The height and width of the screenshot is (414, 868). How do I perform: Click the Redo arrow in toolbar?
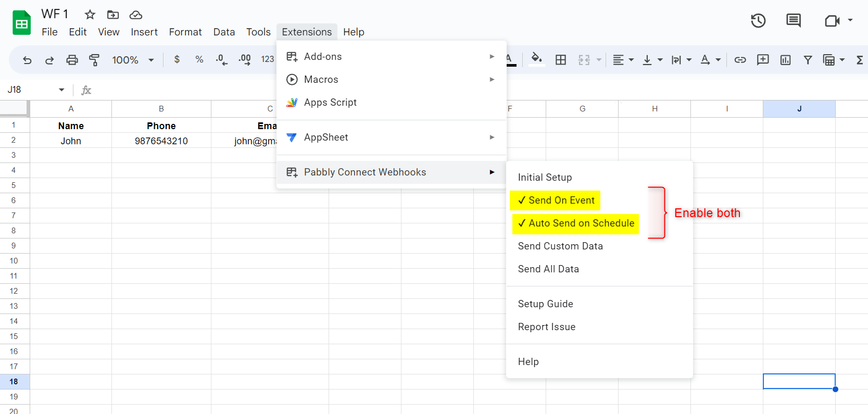[49, 60]
